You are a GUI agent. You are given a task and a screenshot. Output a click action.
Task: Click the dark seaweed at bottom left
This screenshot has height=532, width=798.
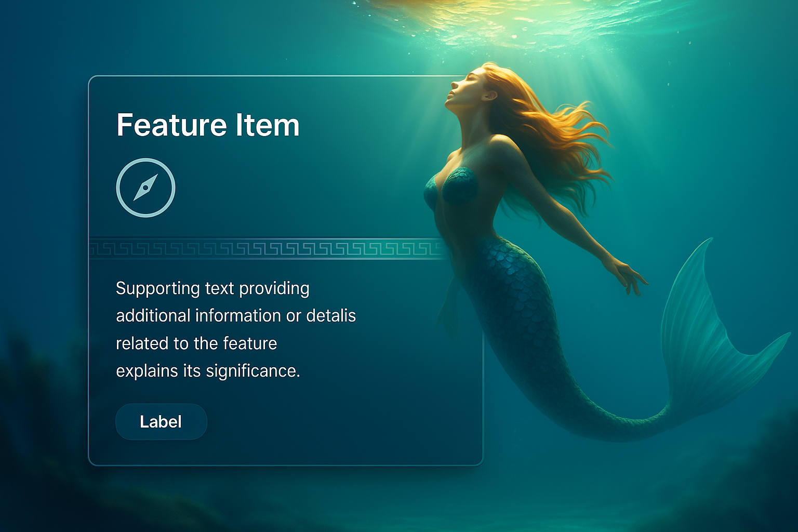click(31, 374)
